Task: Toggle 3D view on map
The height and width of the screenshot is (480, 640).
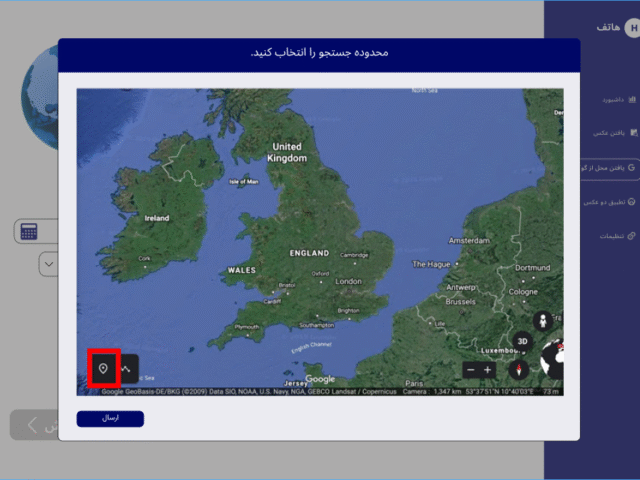Action: 522,341
